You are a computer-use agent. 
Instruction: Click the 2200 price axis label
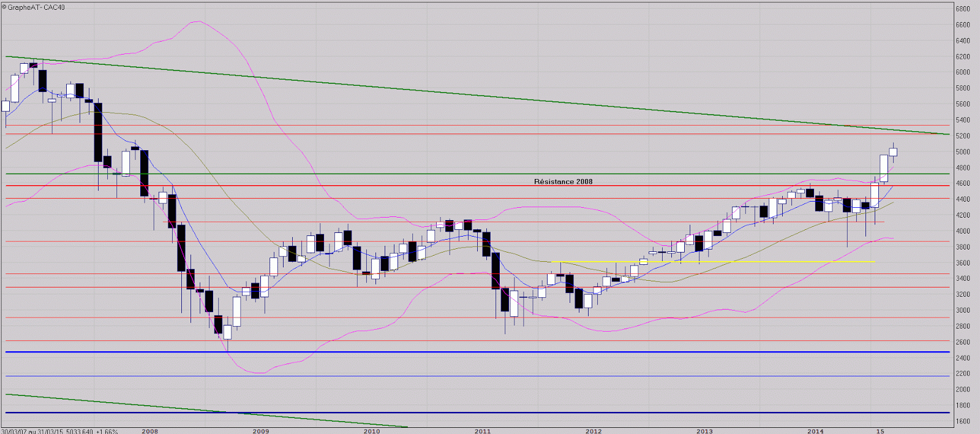tap(963, 373)
